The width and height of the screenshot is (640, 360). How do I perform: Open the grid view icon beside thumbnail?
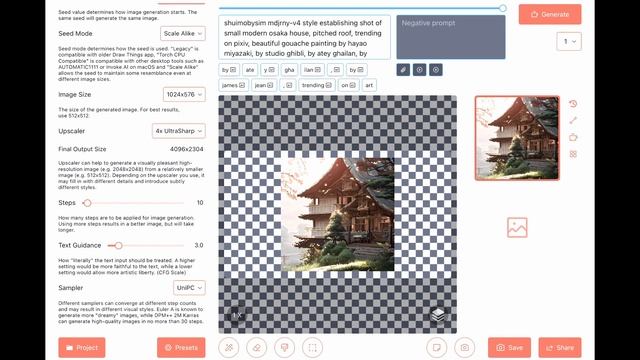[x=573, y=154]
